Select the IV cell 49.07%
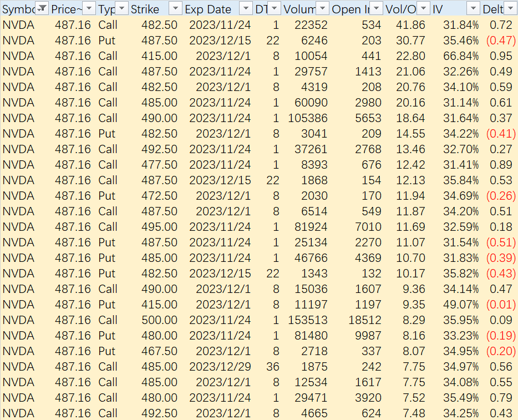Image resolution: width=518 pixels, height=420 pixels. click(x=461, y=305)
